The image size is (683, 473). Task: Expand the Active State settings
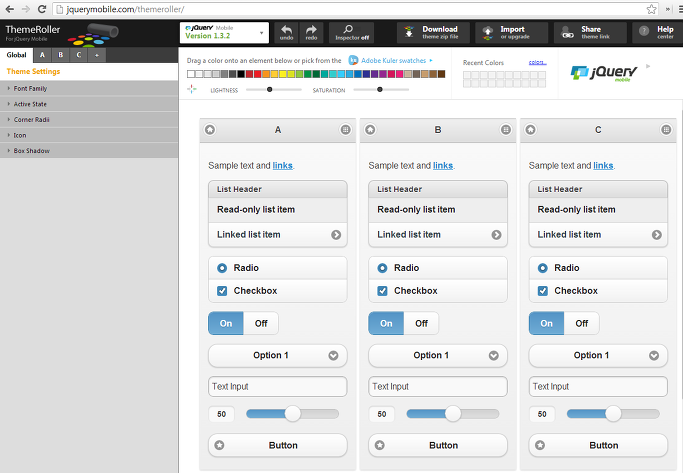[89, 104]
